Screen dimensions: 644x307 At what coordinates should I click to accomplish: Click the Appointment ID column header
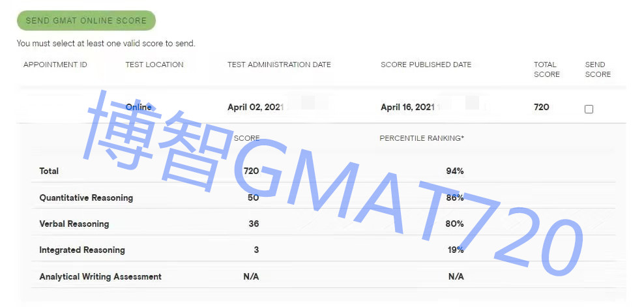point(55,65)
